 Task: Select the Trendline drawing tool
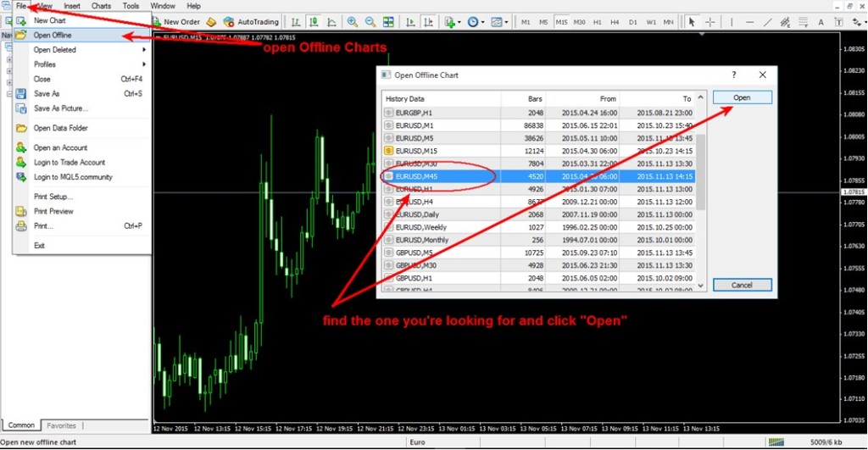coord(767,21)
